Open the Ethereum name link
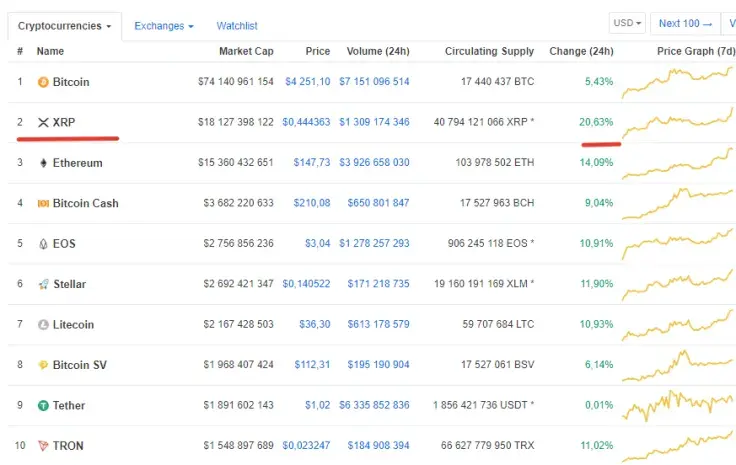736x465 pixels. tap(77, 163)
